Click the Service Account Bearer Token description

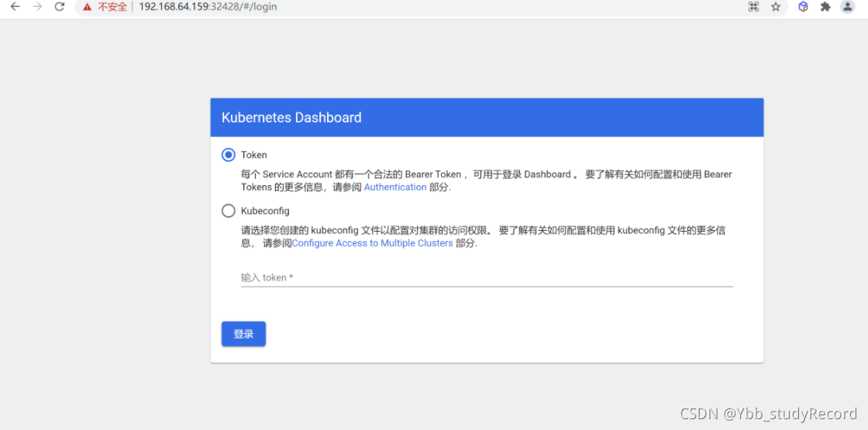(486, 181)
